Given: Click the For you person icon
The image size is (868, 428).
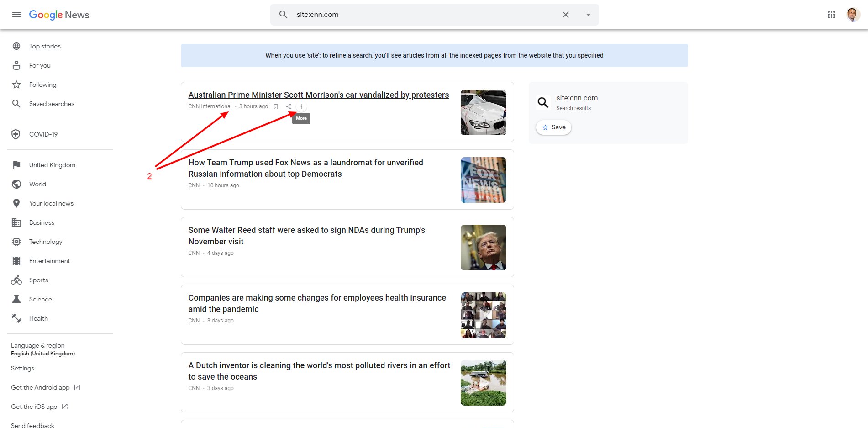Looking at the screenshot, I should 16,65.
